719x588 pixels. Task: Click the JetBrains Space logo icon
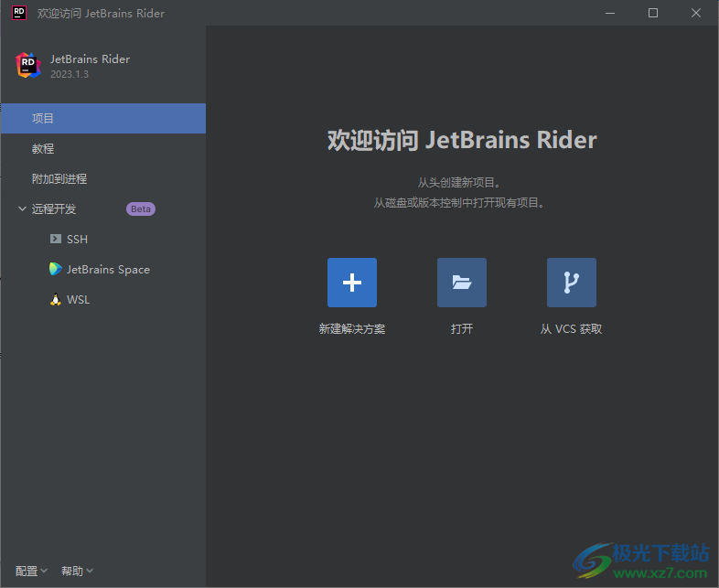pos(56,269)
